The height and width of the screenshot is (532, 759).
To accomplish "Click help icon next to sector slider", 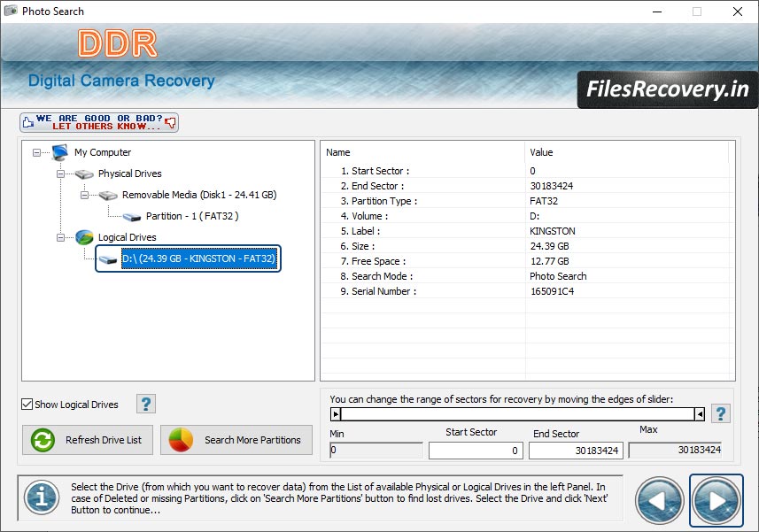I will (721, 413).
